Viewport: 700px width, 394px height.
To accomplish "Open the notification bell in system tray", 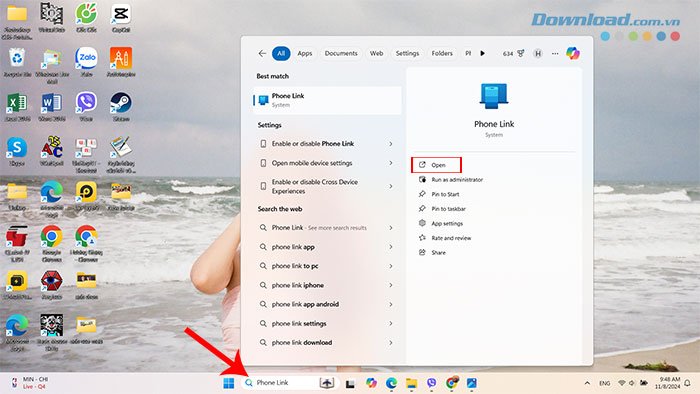I will point(688,383).
